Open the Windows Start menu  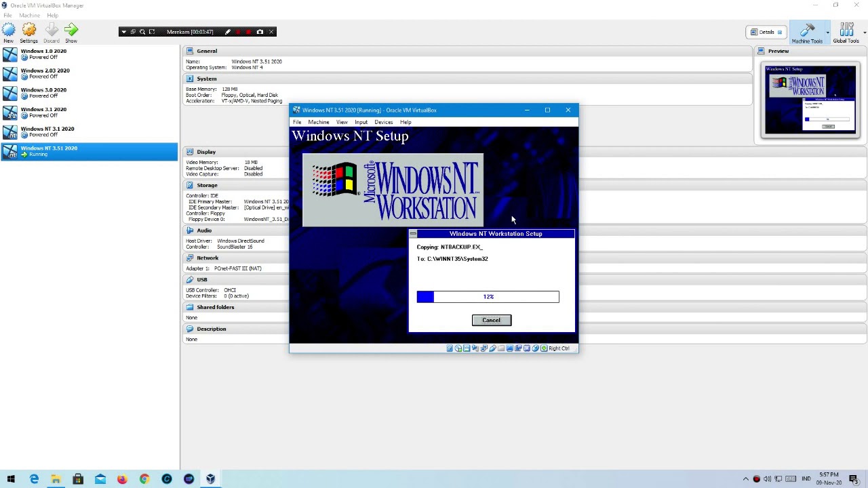11,479
